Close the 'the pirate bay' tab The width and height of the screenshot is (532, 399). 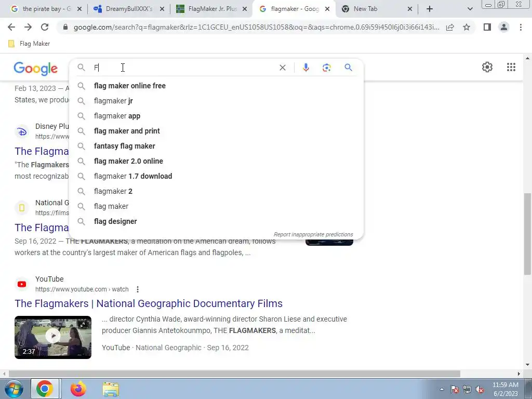79,9
